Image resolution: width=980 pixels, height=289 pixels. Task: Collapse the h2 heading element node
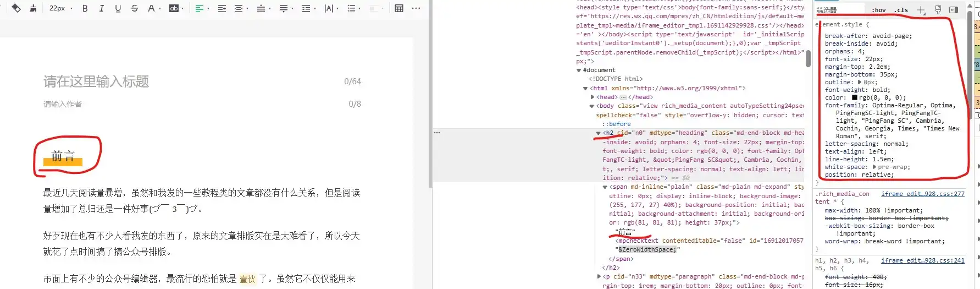click(599, 133)
